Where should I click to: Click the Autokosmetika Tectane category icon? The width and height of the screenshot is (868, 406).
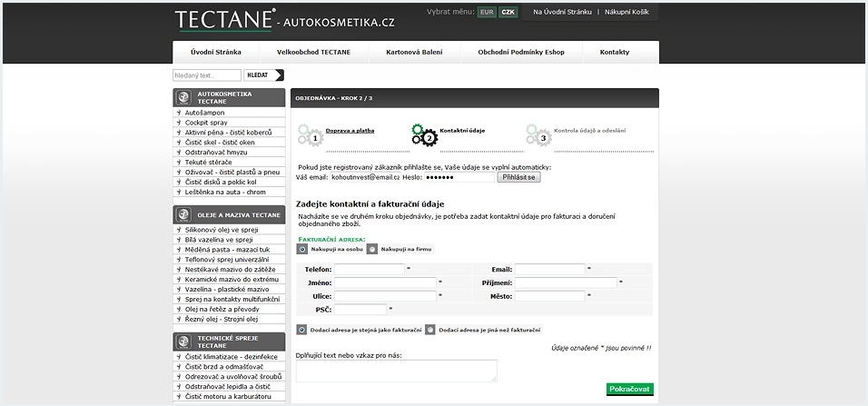coord(182,97)
